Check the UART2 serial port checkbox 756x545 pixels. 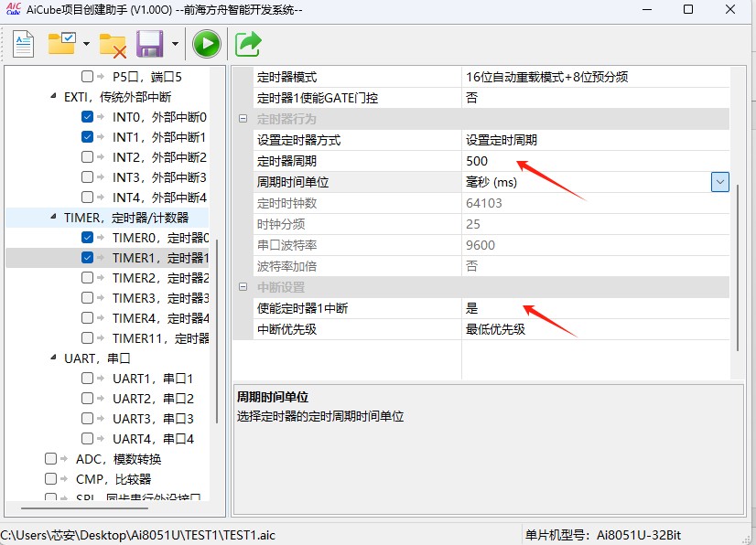[x=87, y=398]
